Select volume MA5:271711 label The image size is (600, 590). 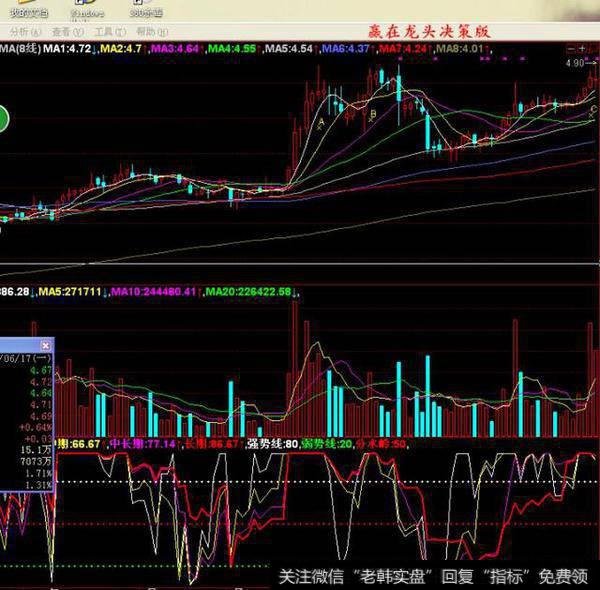tap(70, 292)
